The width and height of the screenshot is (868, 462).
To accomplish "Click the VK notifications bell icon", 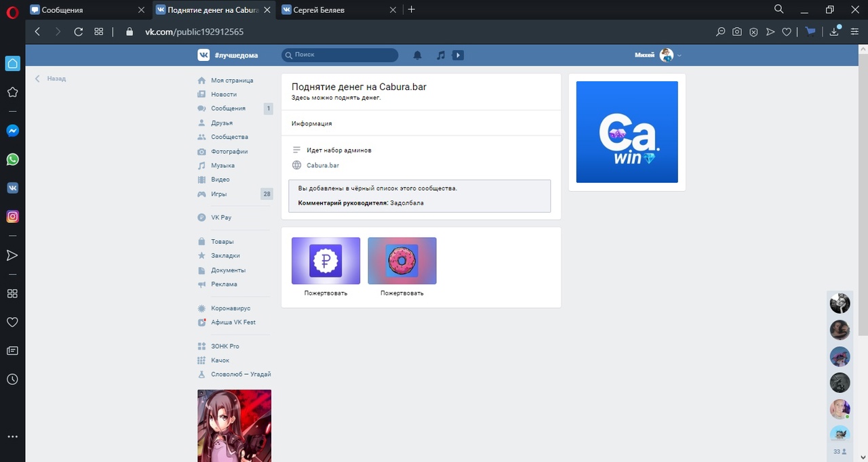I will (418, 55).
